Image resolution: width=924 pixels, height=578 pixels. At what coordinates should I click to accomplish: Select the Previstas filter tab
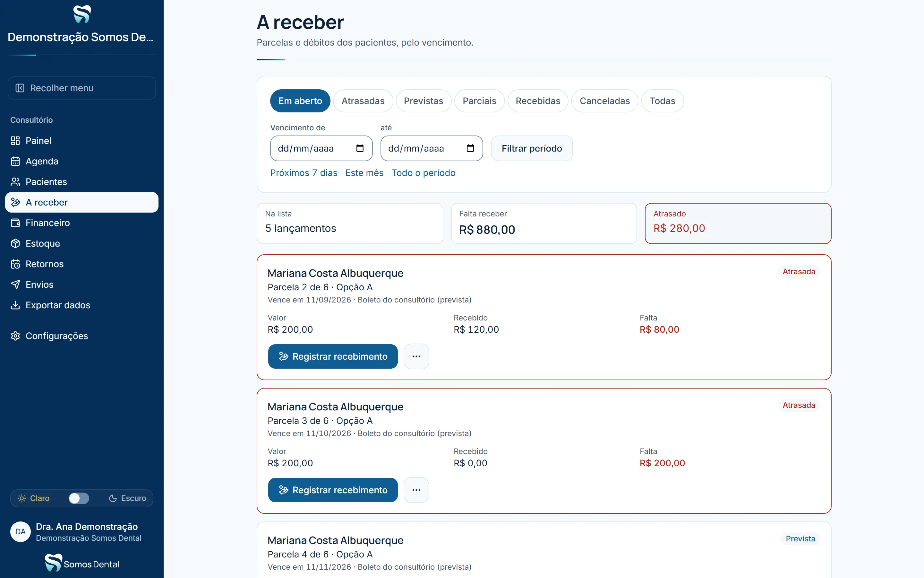click(424, 101)
